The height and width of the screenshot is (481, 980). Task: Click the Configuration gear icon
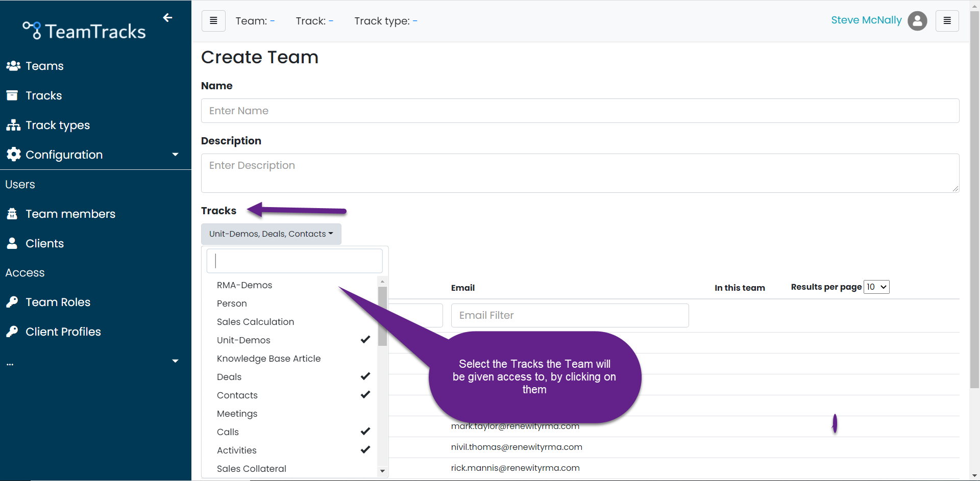(14, 155)
